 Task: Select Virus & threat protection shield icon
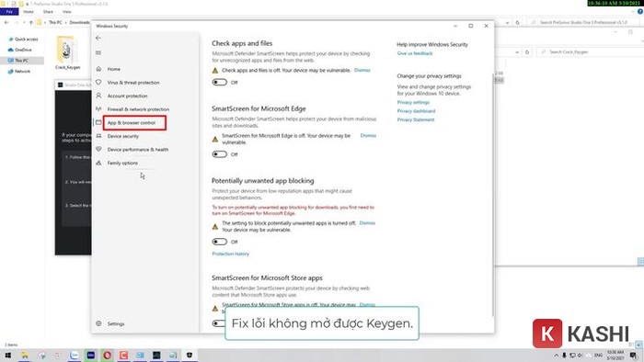(98, 82)
